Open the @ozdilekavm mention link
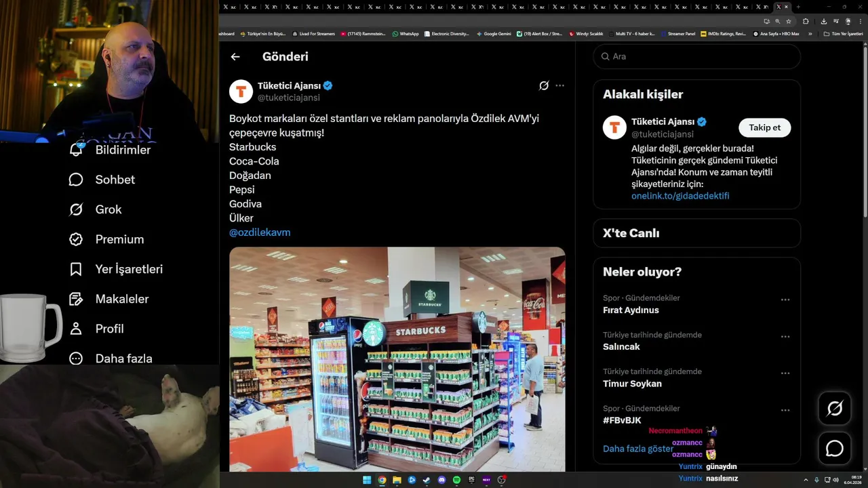Image resolution: width=868 pixels, height=488 pixels. coord(260,232)
